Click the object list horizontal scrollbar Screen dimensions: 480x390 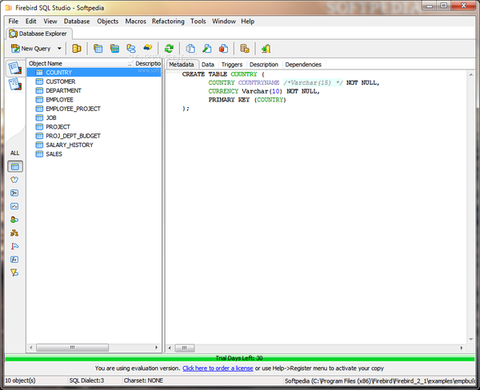(94, 348)
